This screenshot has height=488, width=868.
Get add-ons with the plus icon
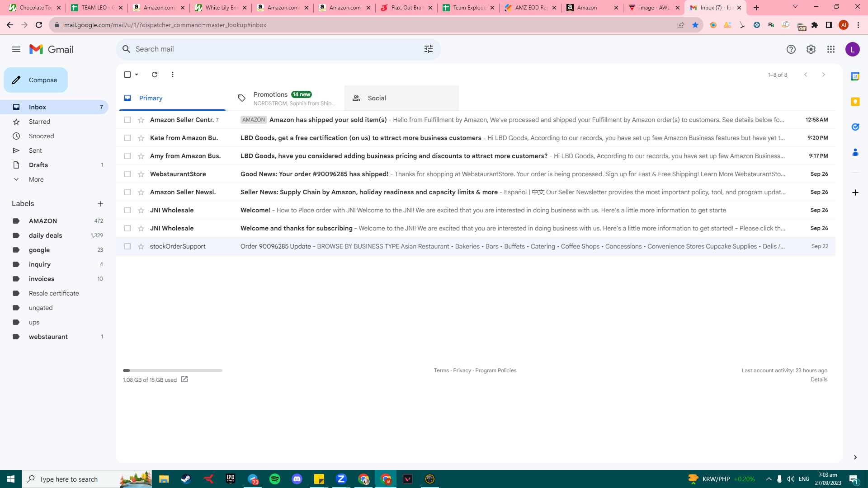coord(855,192)
